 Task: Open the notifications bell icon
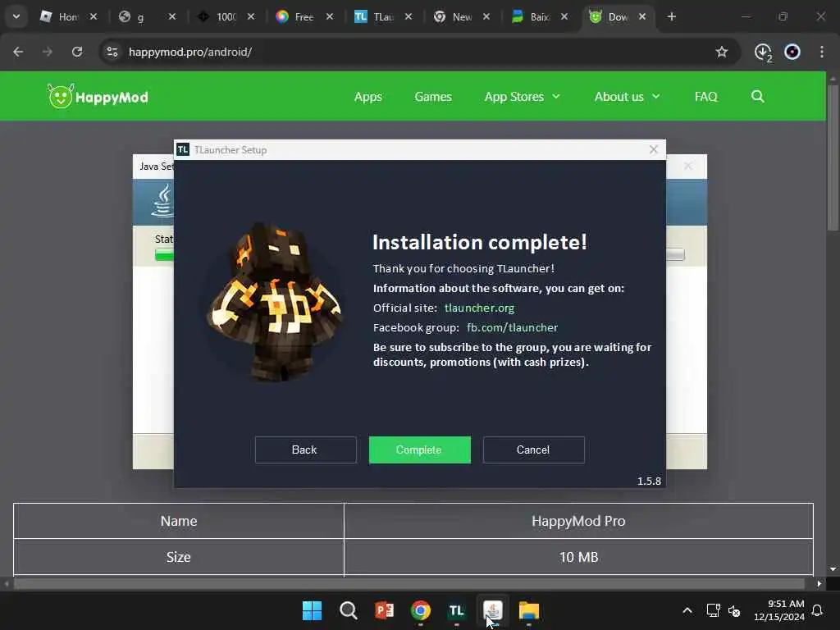coord(818,610)
